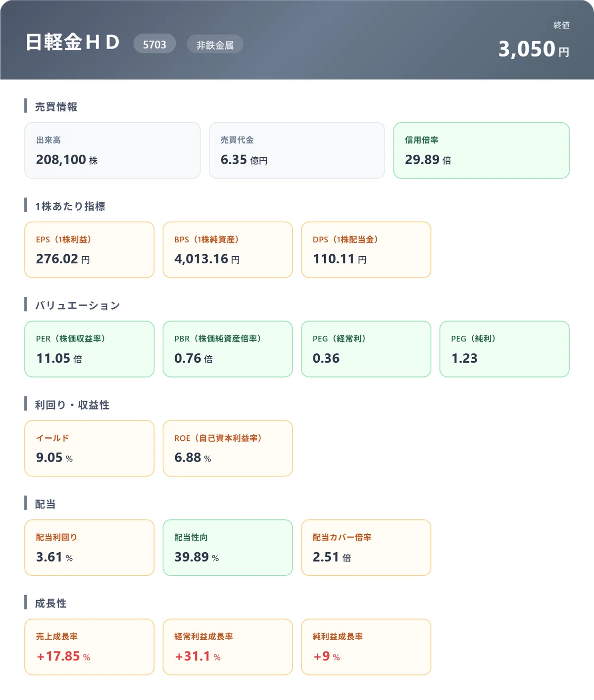Viewport: 594px width, 700px height.
Task: Click the PEG（経常利）card
Action: click(366, 349)
